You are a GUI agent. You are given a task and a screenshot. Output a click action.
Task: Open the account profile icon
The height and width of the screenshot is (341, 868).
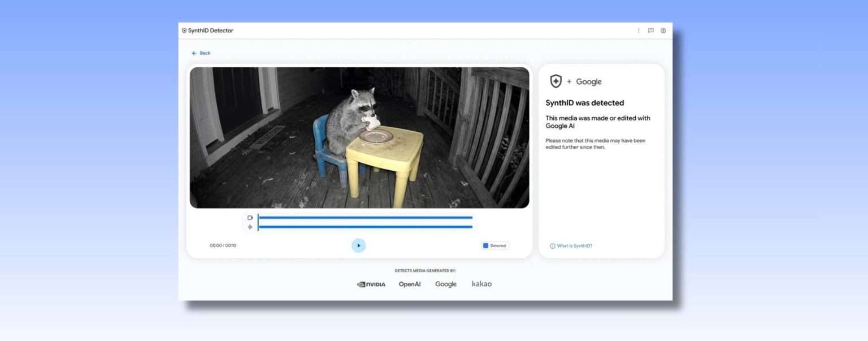[x=663, y=31]
